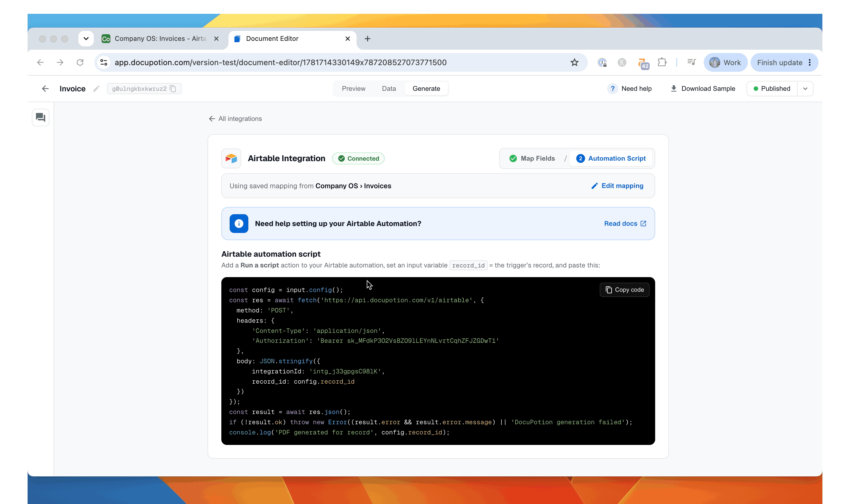Click the Invoice document title

coord(72,89)
